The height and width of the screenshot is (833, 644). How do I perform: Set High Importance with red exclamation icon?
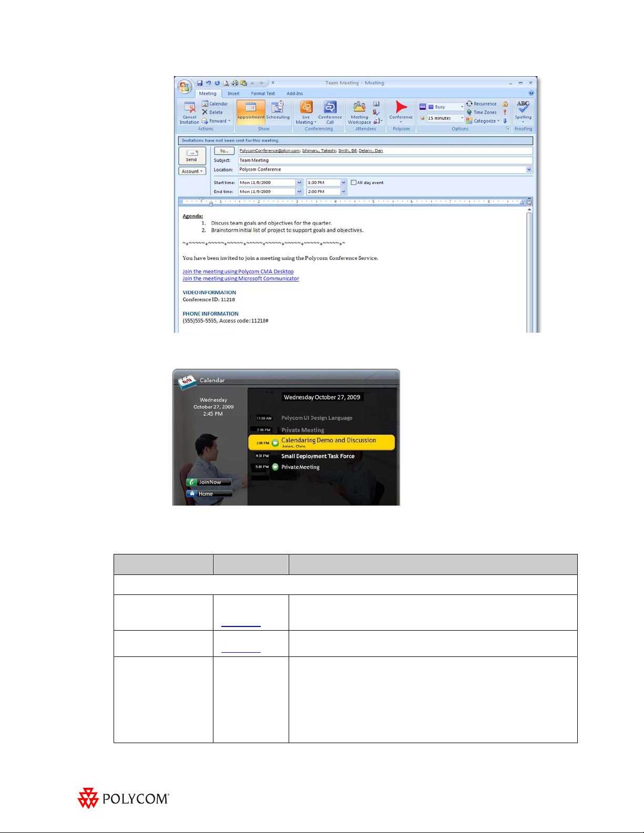coord(505,112)
